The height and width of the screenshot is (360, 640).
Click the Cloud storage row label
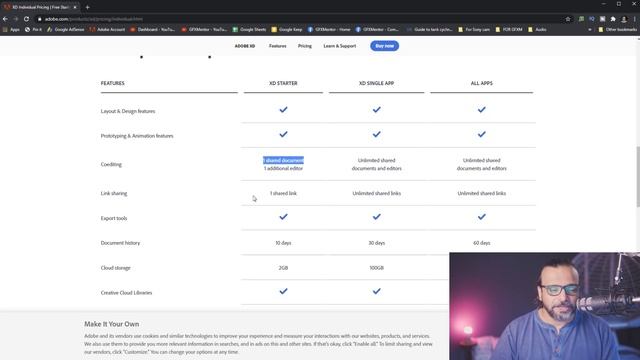tap(116, 268)
